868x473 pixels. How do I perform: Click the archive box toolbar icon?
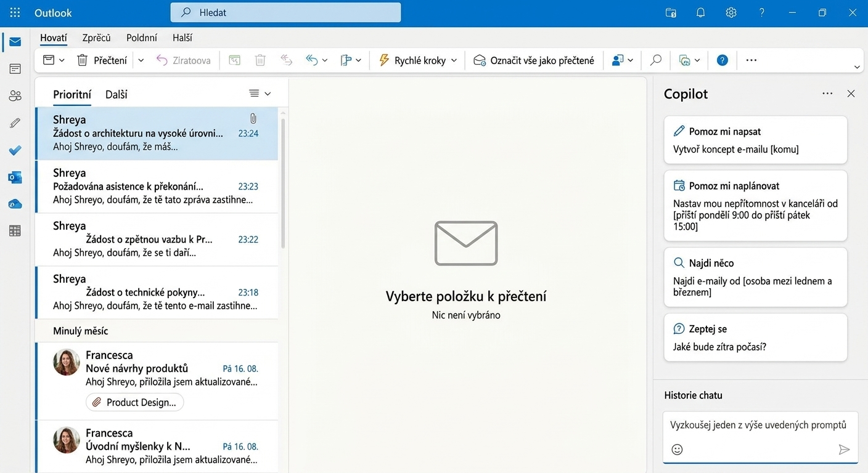point(49,60)
